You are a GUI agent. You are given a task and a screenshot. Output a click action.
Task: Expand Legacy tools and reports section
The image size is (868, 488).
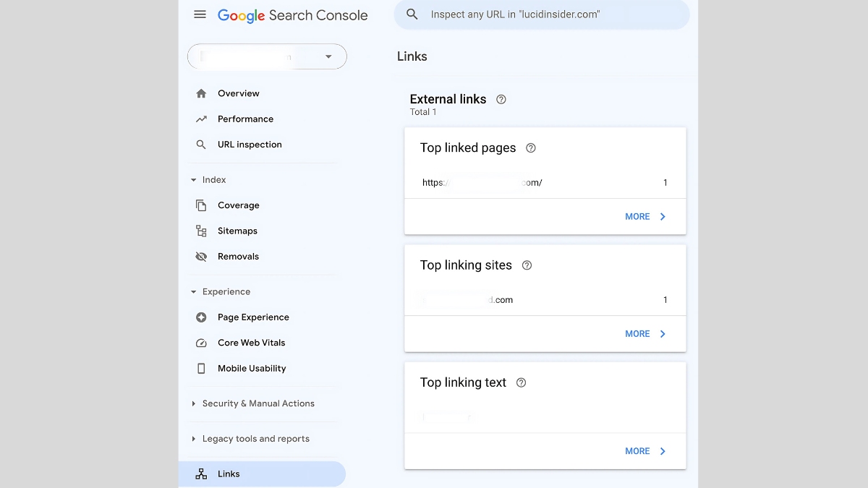coord(250,439)
